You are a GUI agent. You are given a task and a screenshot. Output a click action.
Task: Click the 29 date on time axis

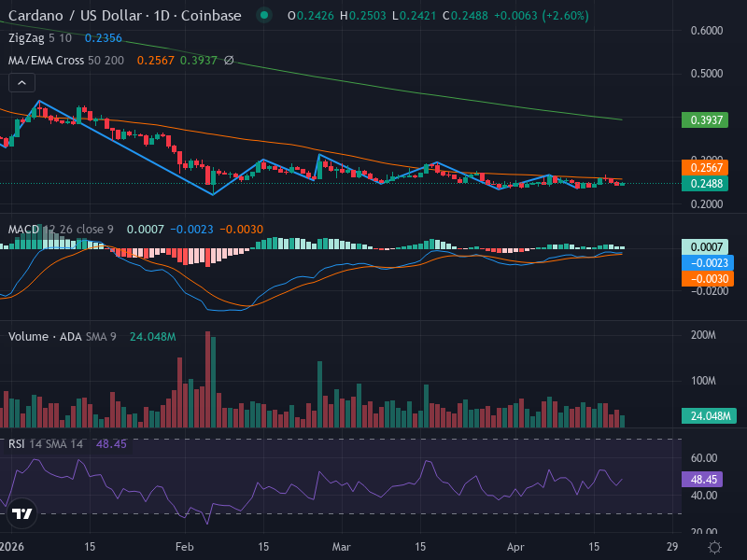coord(672,547)
